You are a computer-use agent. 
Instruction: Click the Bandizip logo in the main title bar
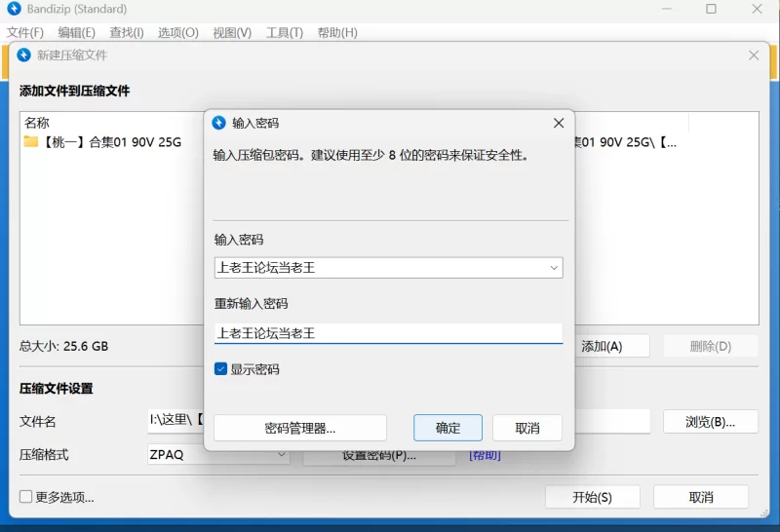(15, 9)
